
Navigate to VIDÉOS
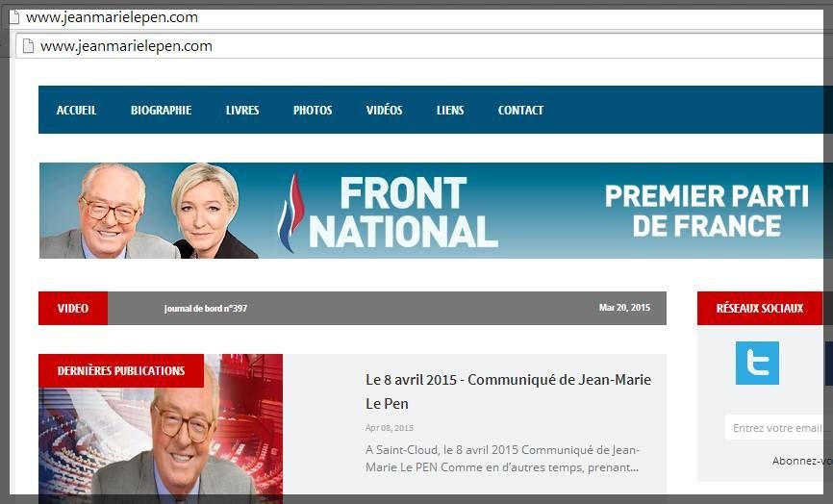[x=384, y=110]
